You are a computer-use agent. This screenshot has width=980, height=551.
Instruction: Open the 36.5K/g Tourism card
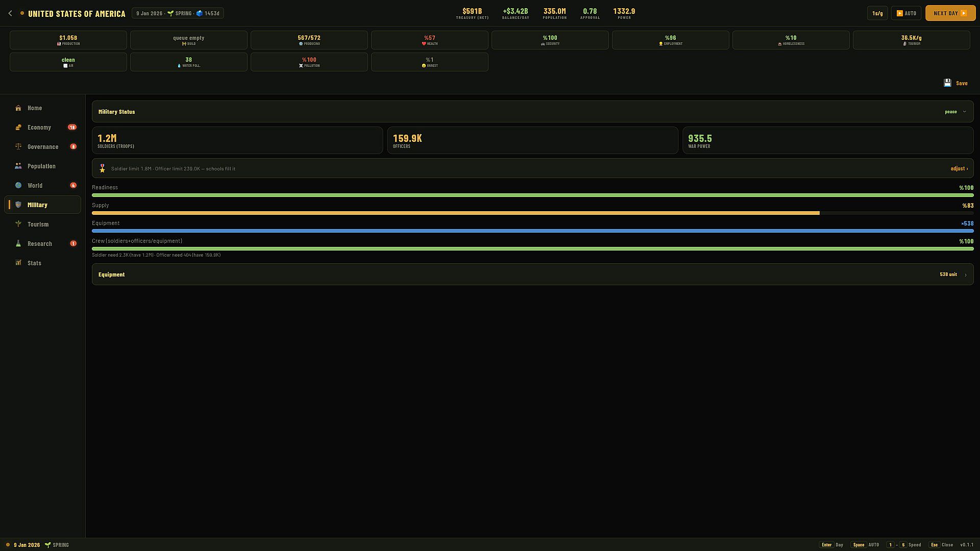coord(912,40)
